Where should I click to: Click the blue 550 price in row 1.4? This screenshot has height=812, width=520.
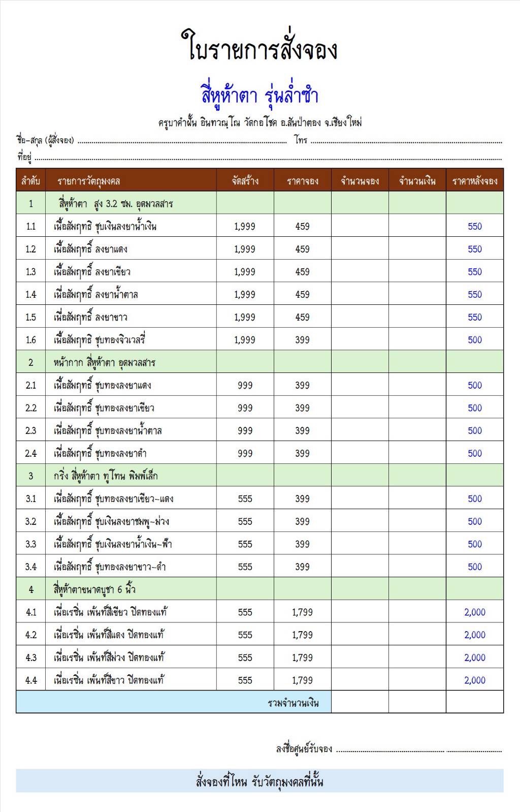click(474, 295)
